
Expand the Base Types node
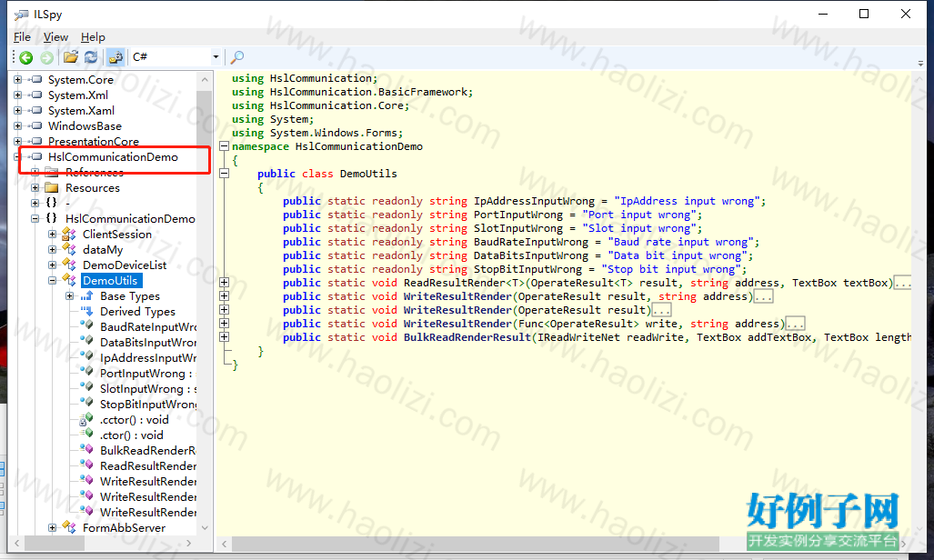69,296
